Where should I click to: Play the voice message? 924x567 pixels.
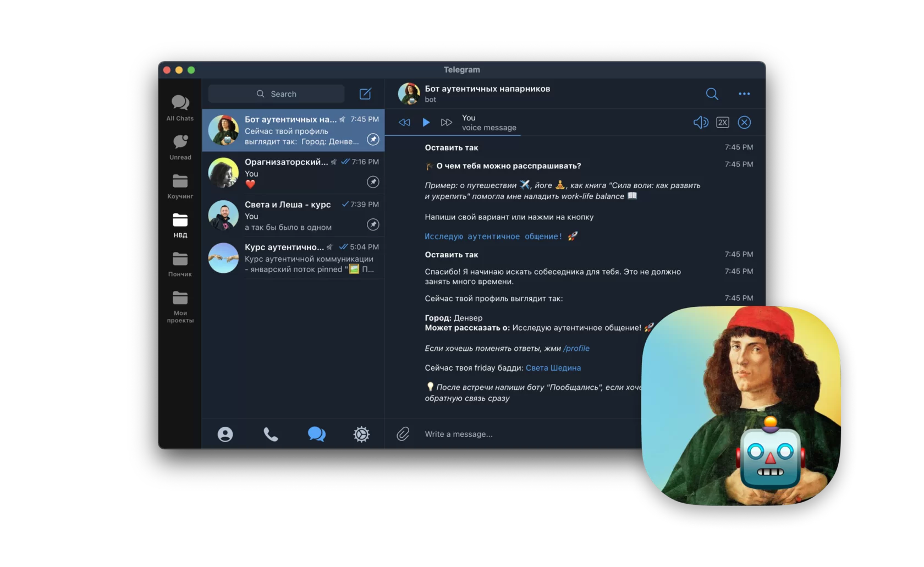coord(426,122)
